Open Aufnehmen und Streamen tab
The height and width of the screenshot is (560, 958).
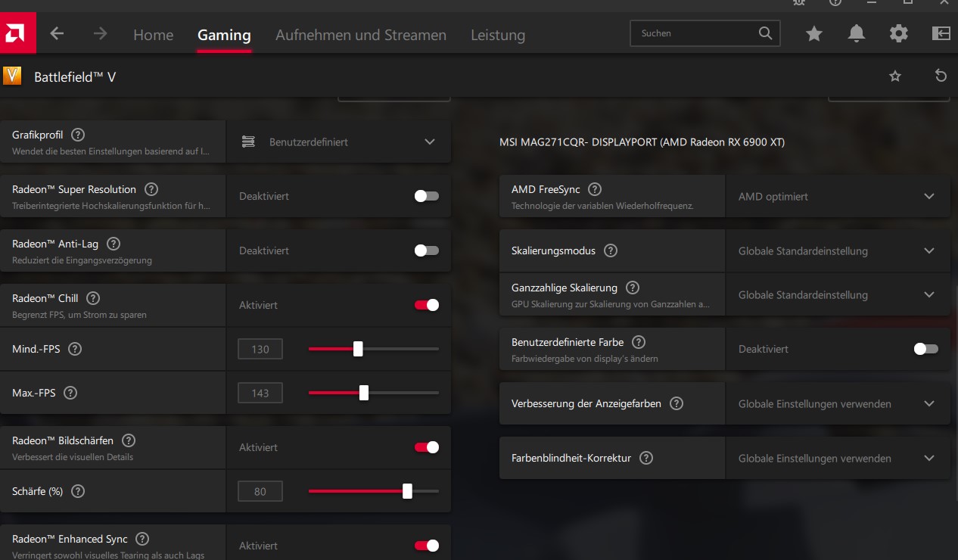361,35
